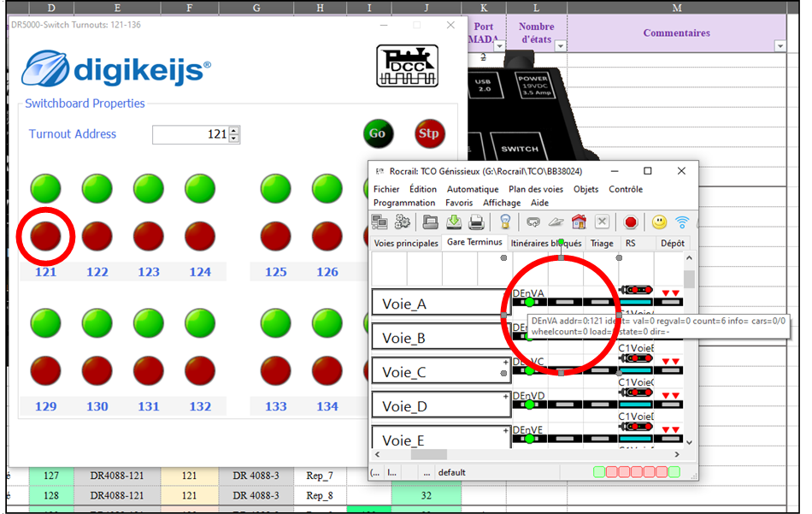812x514 pixels.
Task: Click the Voie_B track label box
Action: click(x=441, y=338)
